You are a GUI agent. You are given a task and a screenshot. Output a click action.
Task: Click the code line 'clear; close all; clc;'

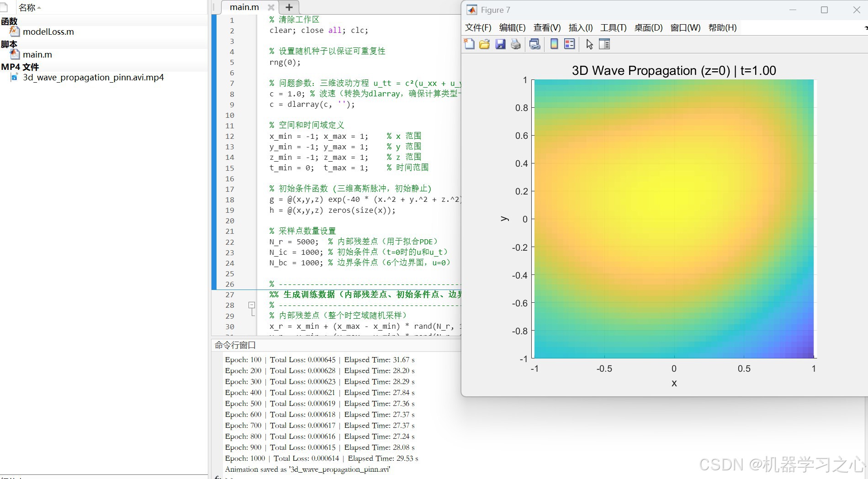pos(318,30)
